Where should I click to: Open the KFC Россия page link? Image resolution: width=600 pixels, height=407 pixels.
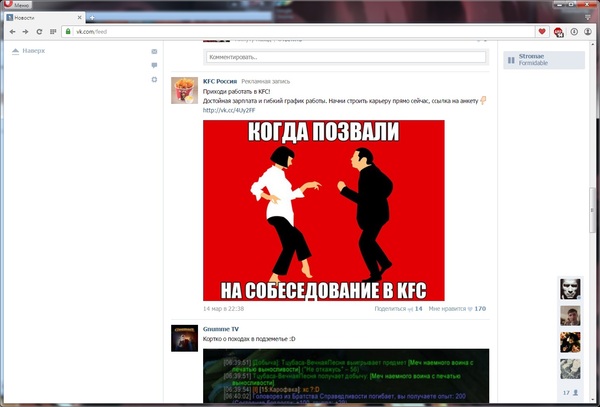pyautogui.click(x=220, y=81)
